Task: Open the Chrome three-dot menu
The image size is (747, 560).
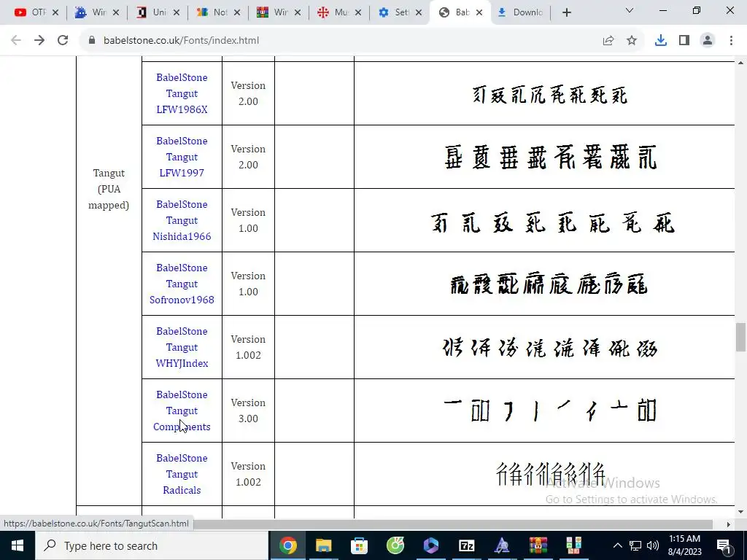Action: click(731, 41)
